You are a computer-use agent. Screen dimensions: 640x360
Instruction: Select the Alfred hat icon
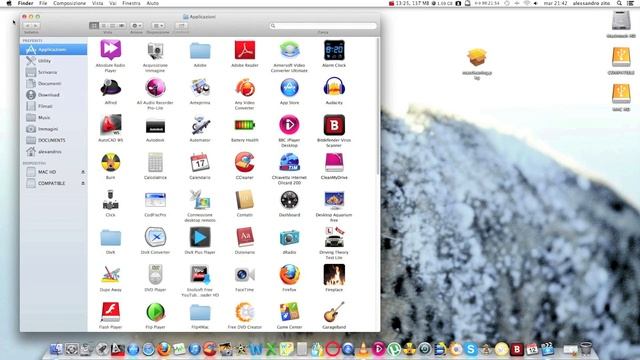point(111,88)
